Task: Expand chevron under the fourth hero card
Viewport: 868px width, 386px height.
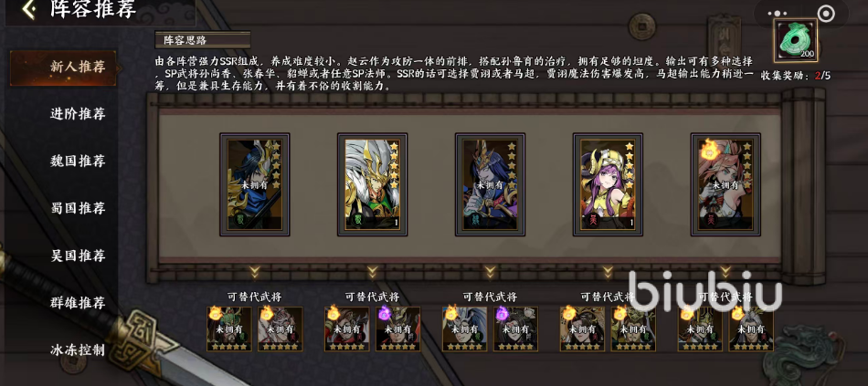Action: tap(608, 272)
